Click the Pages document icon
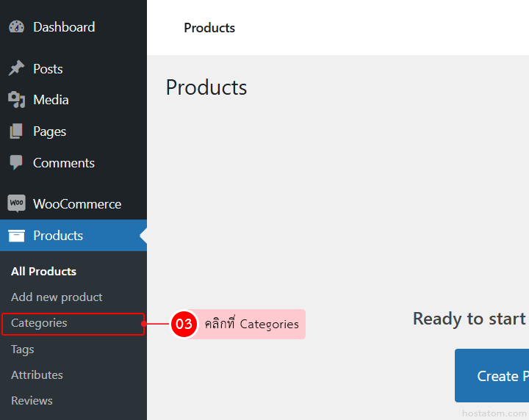 (x=16, y=131)
